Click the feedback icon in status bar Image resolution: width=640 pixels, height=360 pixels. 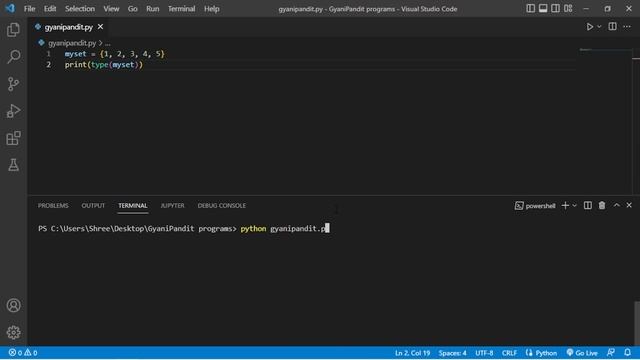click(x=611, y=352)
